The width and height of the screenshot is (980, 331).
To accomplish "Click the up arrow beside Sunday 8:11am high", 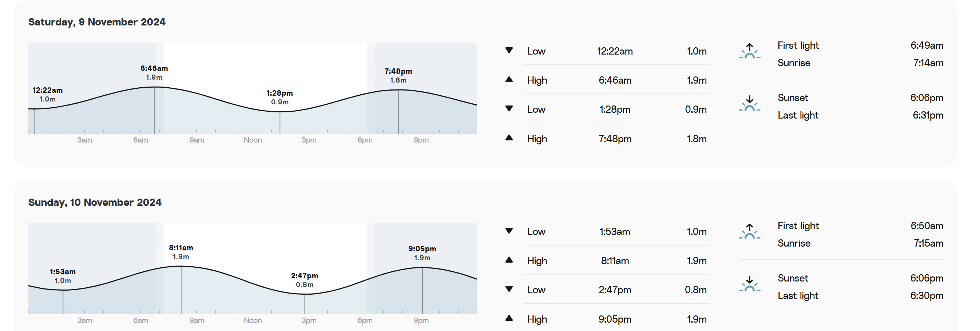I will [x=509, y=260].
